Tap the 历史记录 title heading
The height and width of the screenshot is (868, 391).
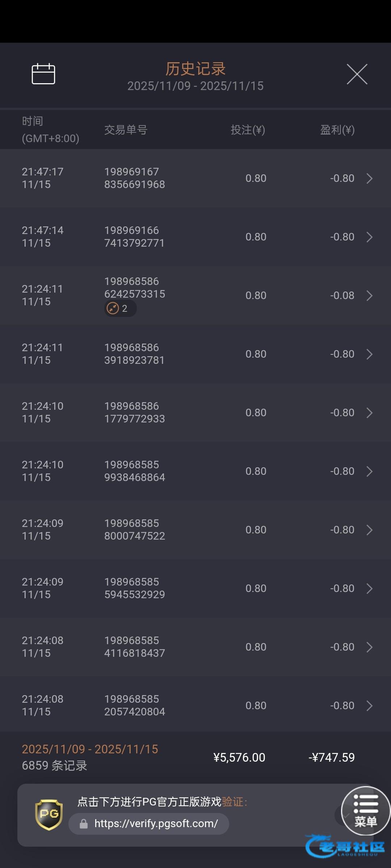(x=195, y=69)
